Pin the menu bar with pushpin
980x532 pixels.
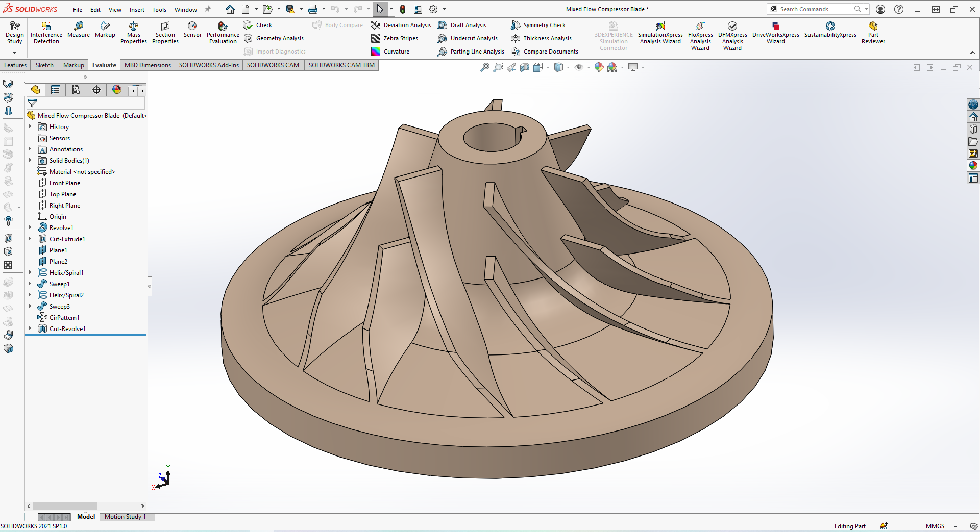(208, 9)
